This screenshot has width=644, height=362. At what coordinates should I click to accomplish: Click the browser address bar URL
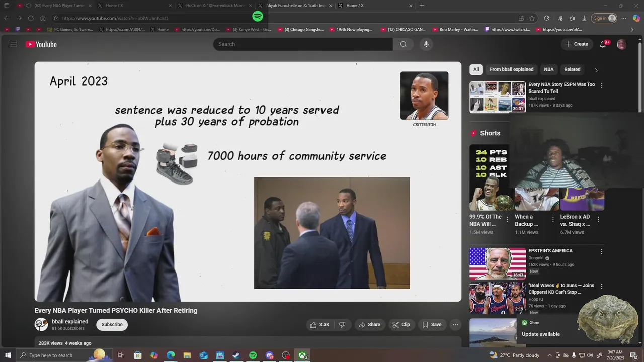[115, 18]
